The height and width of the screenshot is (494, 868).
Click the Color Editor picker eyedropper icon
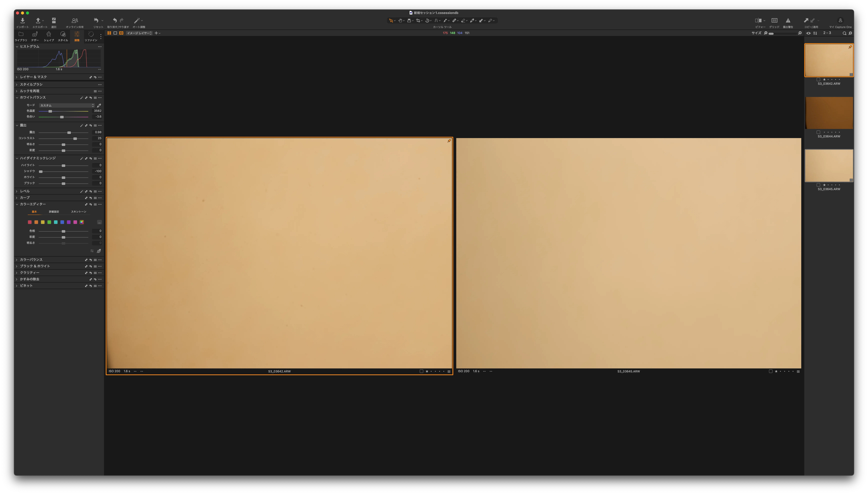pos(99,251)
